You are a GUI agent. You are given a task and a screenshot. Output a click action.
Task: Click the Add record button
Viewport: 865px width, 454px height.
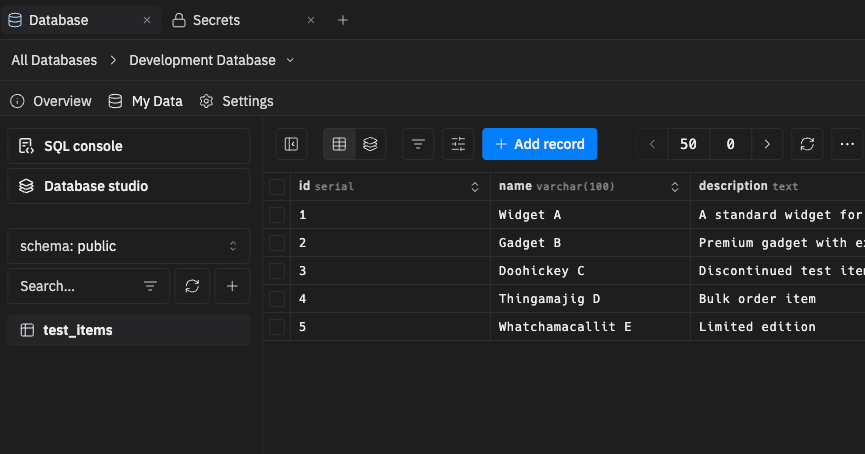point(540,144)
